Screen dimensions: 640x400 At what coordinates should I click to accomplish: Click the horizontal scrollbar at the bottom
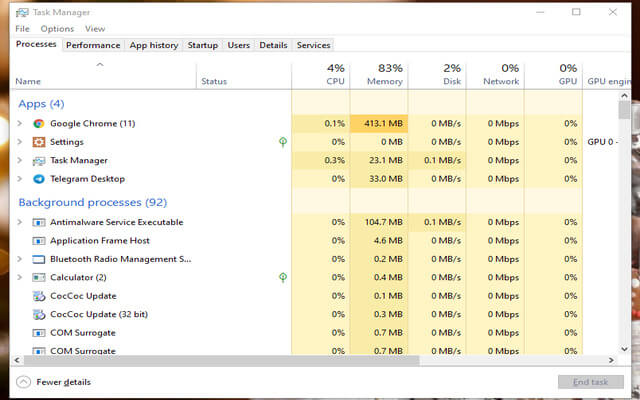(x=300, y=359)
